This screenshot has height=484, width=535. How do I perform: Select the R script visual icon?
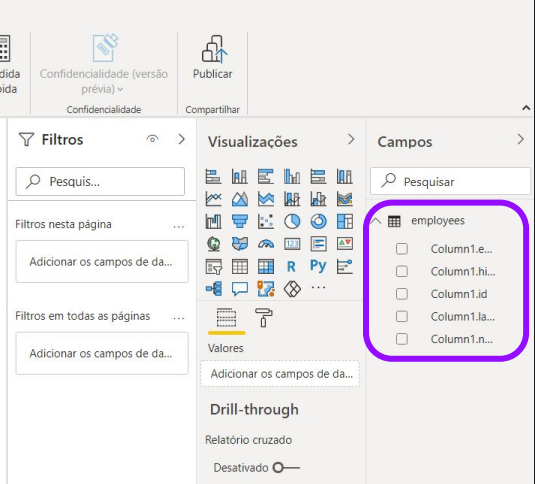[x=291, y=266]
